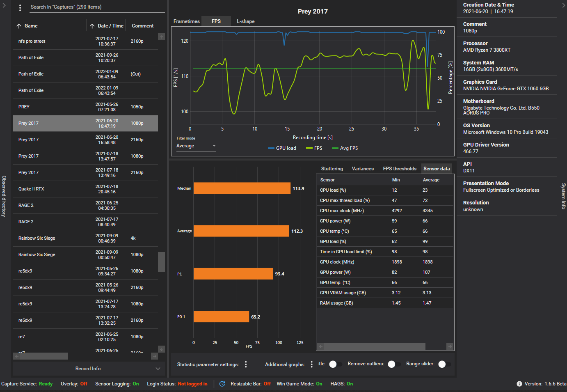567x392 pixels.
Task: Click the GPU VRAM usage (GB) row
Action: click(x=385, y=293)
